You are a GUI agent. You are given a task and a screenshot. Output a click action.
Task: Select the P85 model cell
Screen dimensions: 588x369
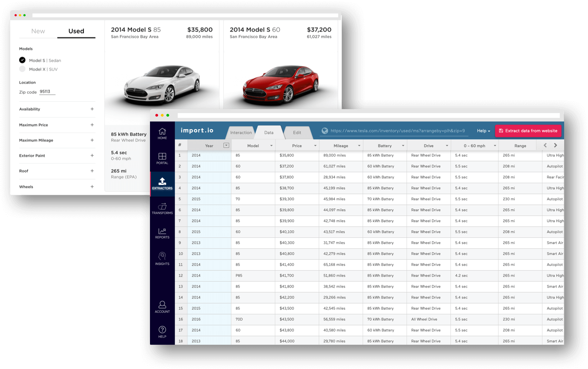(254, 276)
